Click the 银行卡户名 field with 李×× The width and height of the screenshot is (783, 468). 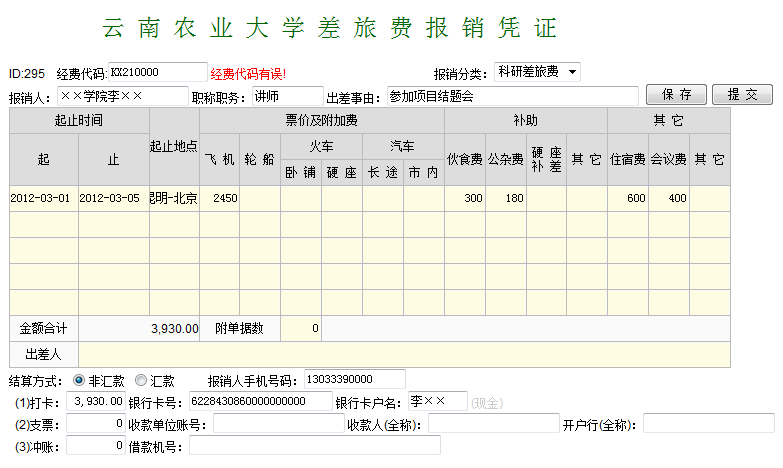coord(437,401)
